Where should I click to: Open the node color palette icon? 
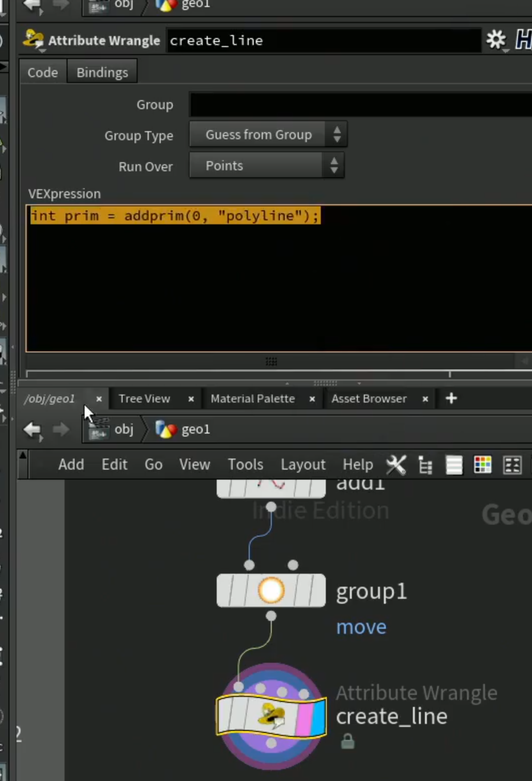point(482,465)
